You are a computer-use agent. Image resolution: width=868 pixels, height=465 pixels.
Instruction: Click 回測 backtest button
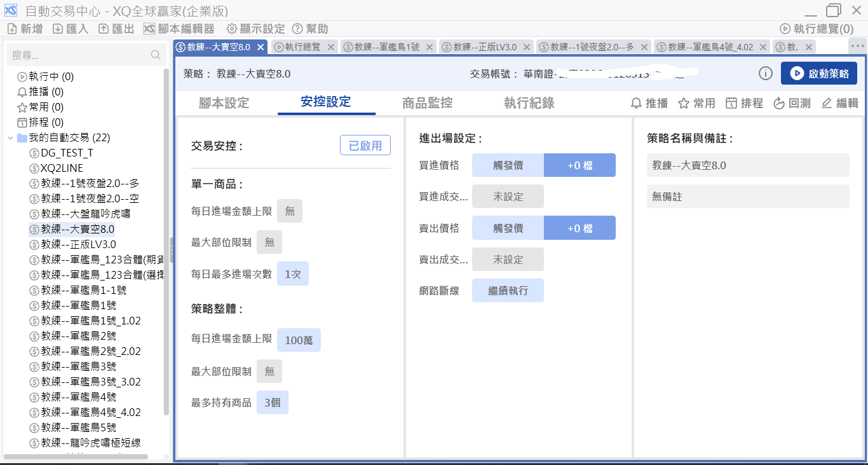792,103
